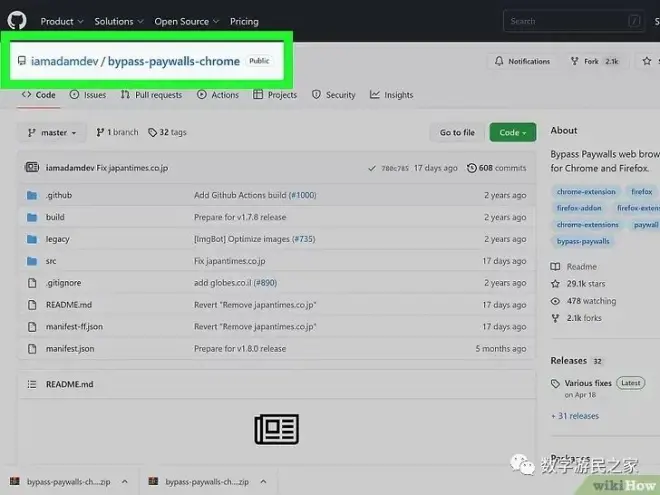
Task: Open the iamadamdev user profile link
Action: (64, 61)
